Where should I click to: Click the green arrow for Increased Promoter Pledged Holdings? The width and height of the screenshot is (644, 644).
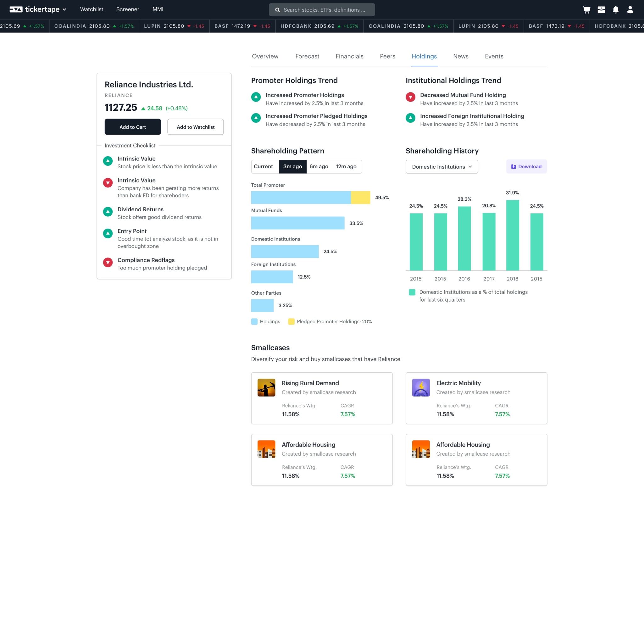[x=256, y=118]
